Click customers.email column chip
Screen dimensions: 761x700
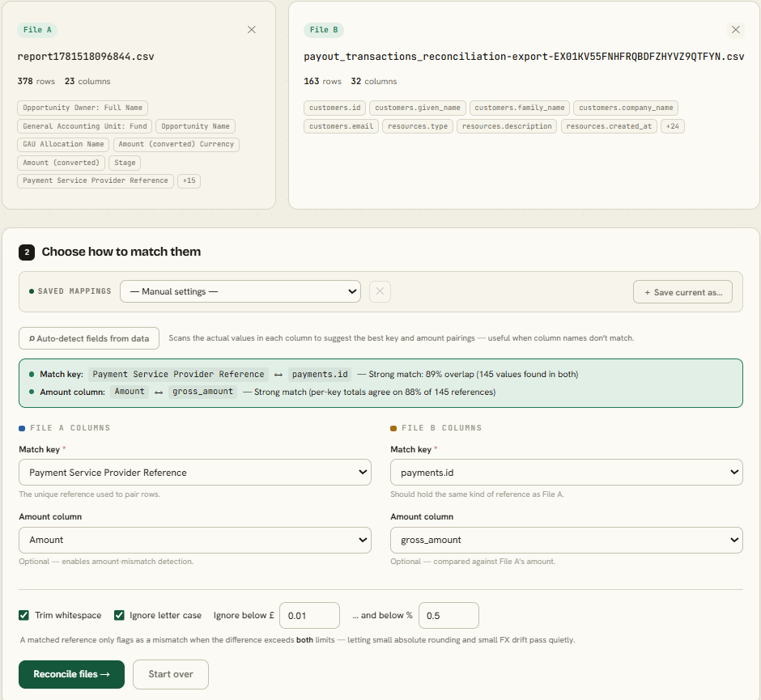341,126
